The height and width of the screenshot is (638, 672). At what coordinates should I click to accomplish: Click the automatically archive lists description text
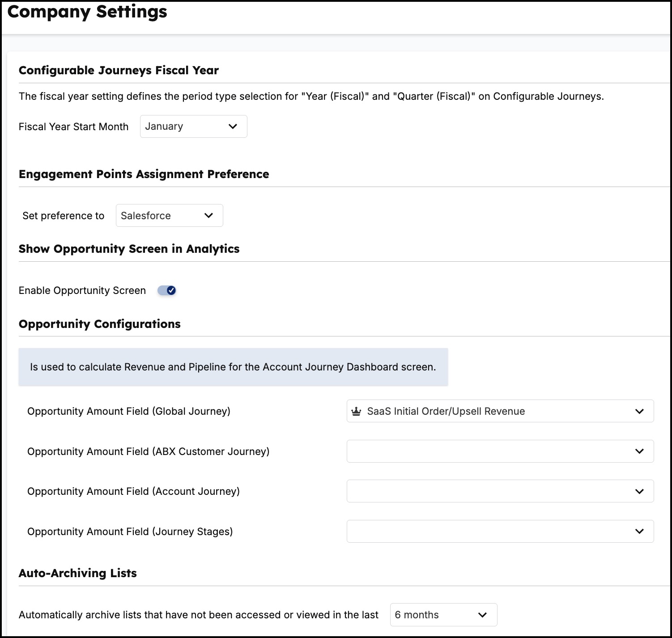point(199,615)
